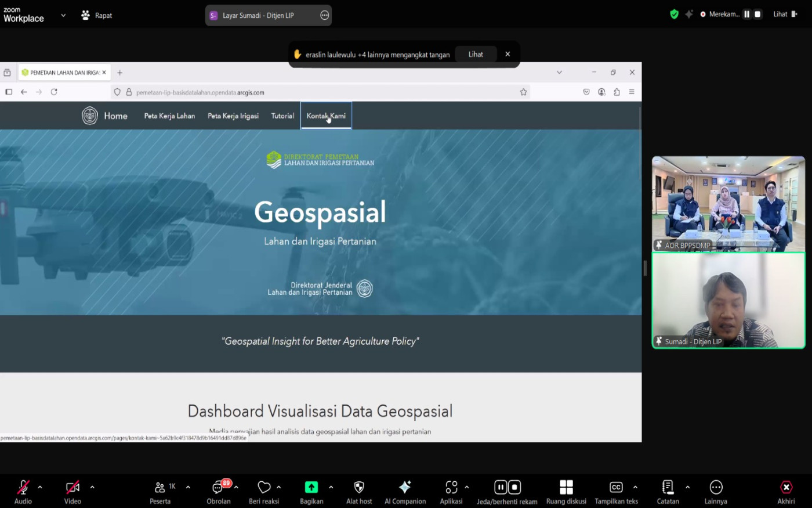Open the Peta Kerja Lahan menu item
This screenshot has height=508, width=812.
[169, 116]
